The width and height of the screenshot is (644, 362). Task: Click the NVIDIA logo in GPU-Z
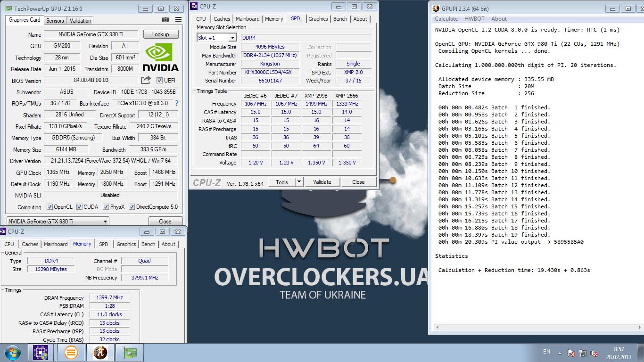(x=160, y=57)
